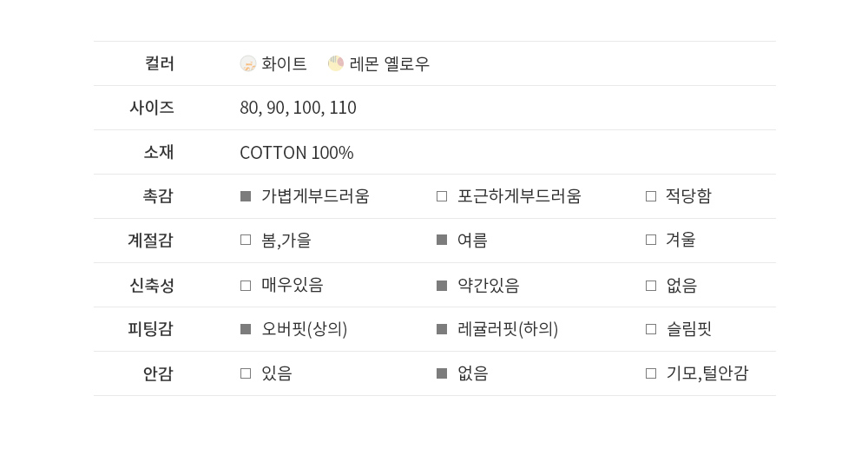The width and height of the screenshot is (868, 462).
Task: Check 있음 in the 안감 row
Action: (x=246, y=373)
